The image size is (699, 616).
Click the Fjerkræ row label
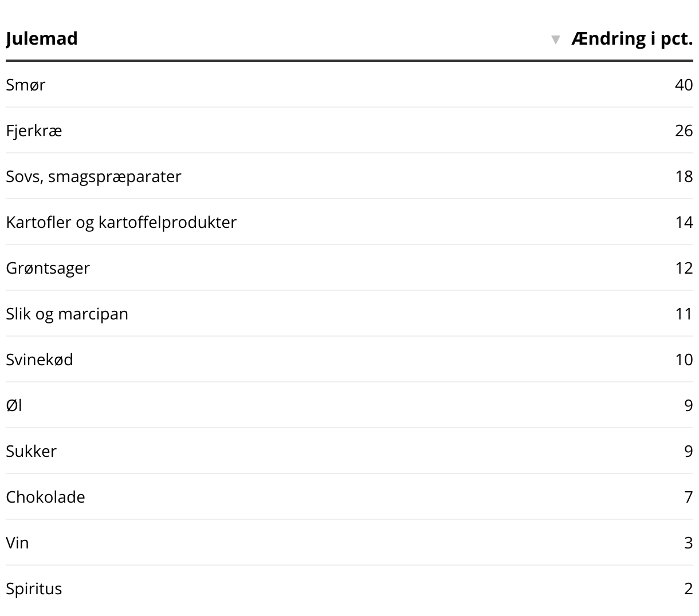pos(34,131)
